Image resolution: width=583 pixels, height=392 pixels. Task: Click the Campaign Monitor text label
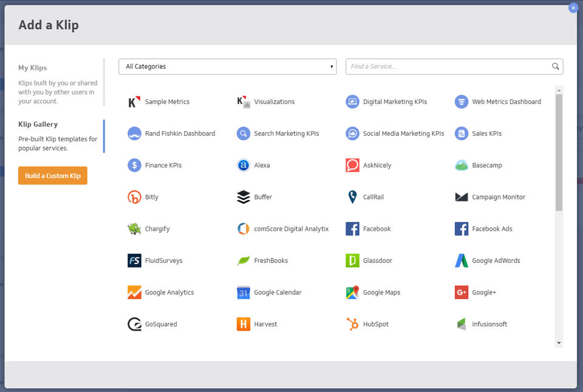[x=499, y=197]
